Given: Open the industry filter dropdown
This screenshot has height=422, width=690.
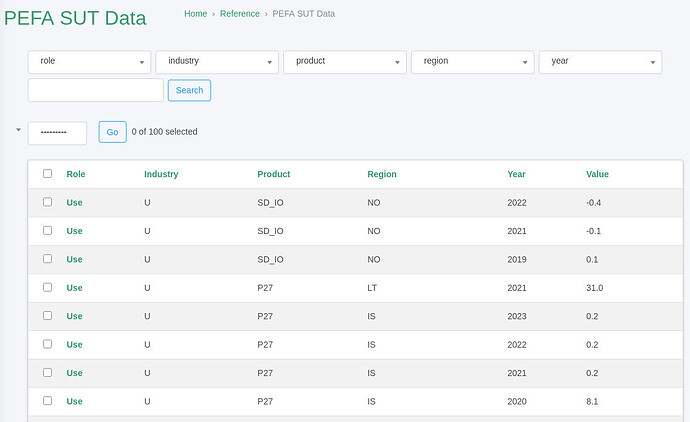Looking at the screenshot, I should tap(217, 61).
